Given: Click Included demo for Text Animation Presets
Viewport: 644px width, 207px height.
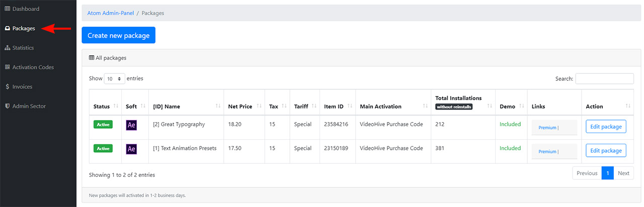Looking at the screenshot, I should (x=510, y=148).
